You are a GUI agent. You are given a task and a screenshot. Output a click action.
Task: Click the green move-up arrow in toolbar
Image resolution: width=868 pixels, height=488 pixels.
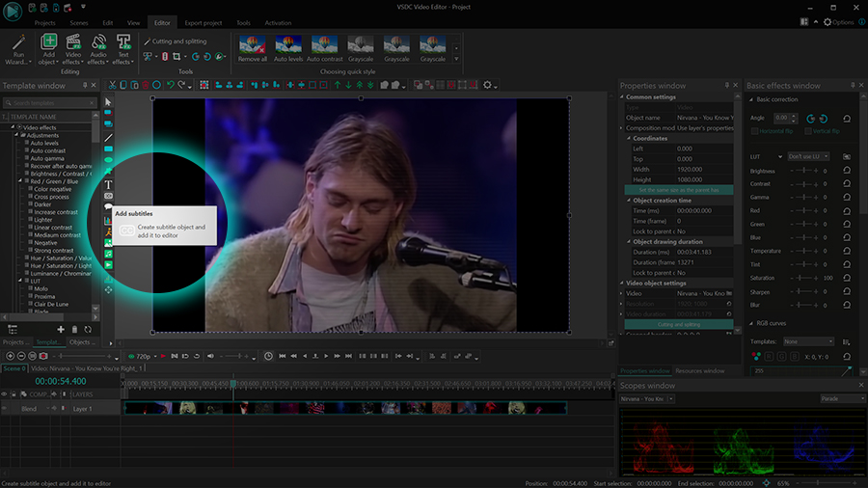(338, 85)
